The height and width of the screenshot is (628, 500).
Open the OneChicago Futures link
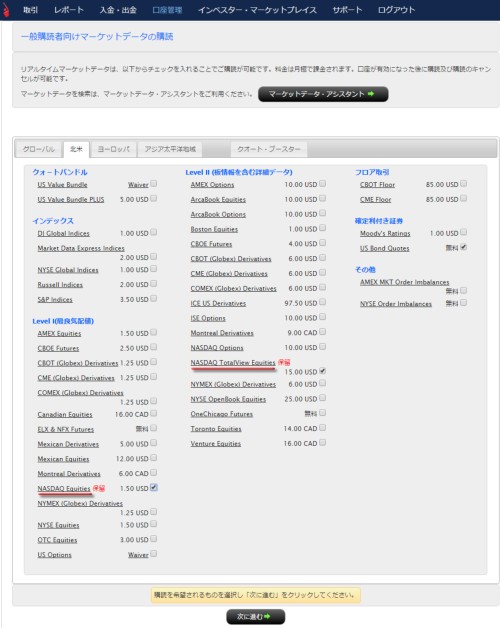(222, 414)
